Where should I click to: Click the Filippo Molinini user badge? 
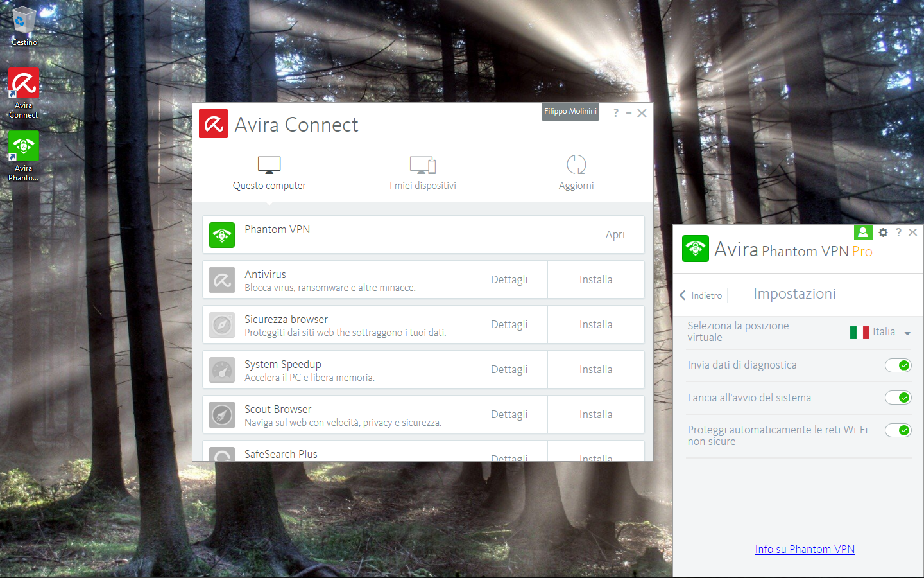click(570, 112)
